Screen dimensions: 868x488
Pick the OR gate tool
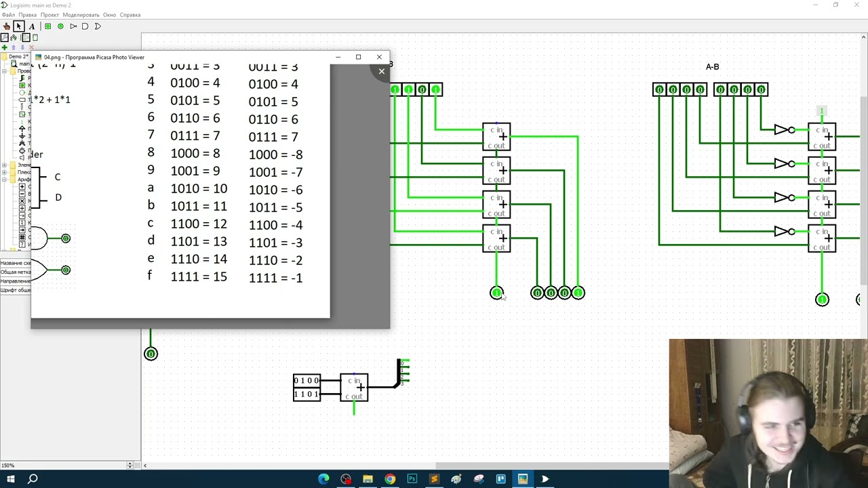click(x=98, y=26)
